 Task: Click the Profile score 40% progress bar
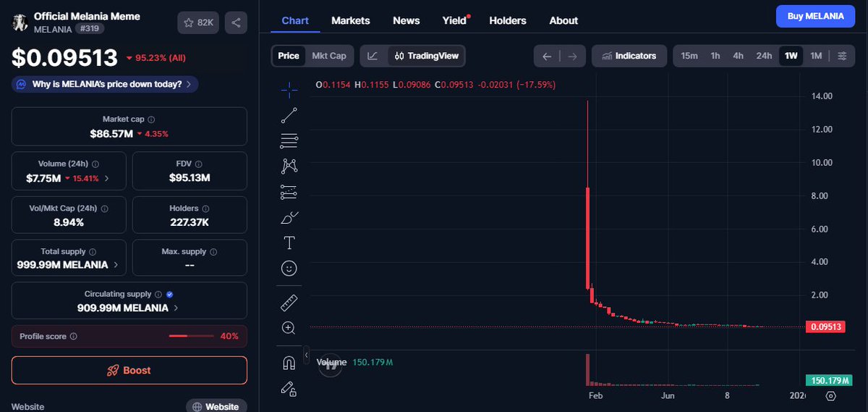pyautogui.click(x=191, y=337)
